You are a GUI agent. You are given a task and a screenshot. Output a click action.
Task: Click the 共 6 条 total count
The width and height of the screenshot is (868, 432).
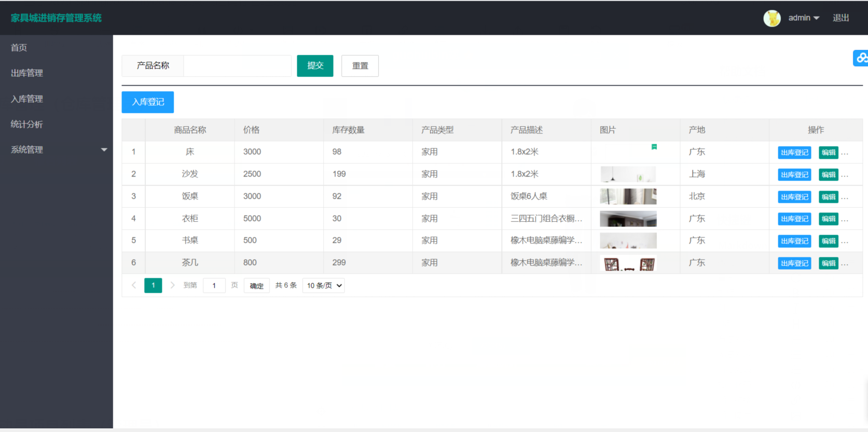tap(286, 286)
